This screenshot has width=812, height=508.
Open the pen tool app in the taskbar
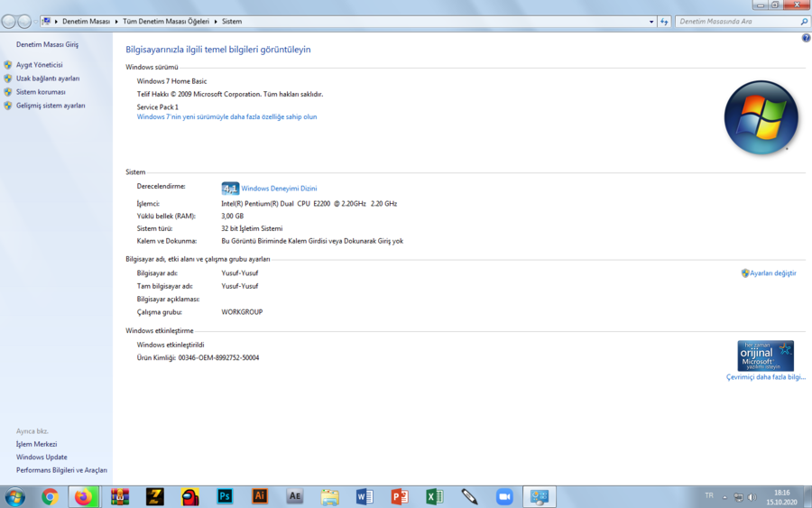469,497
